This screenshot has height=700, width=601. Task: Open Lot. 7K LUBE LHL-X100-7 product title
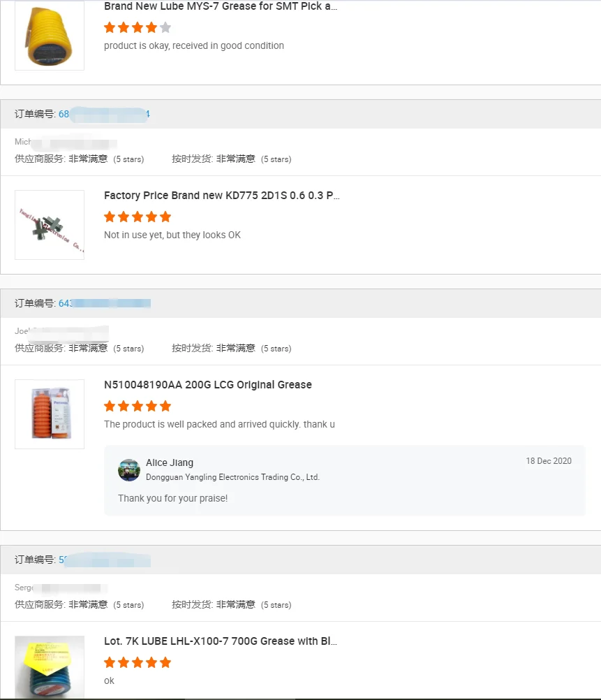[x=220, y=641]
